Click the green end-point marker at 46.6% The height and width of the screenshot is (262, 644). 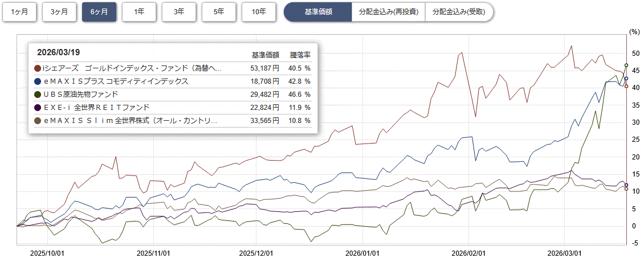626,65
